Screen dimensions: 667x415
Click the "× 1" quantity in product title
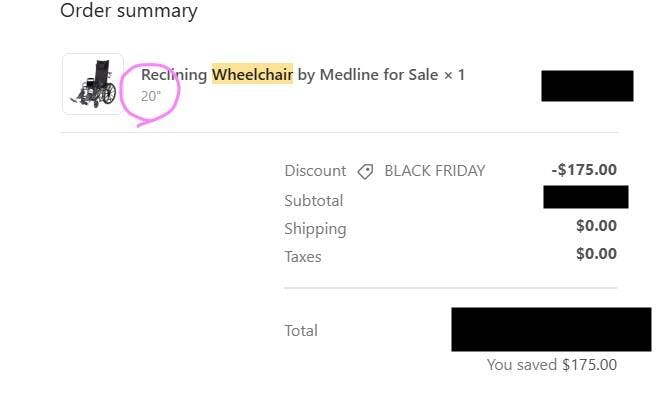(x=455, y=74)
